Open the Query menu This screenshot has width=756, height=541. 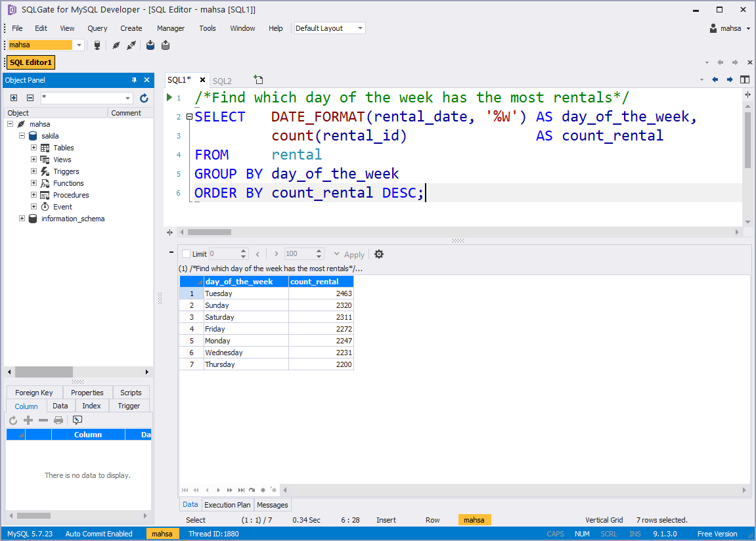tap(97, 28)
